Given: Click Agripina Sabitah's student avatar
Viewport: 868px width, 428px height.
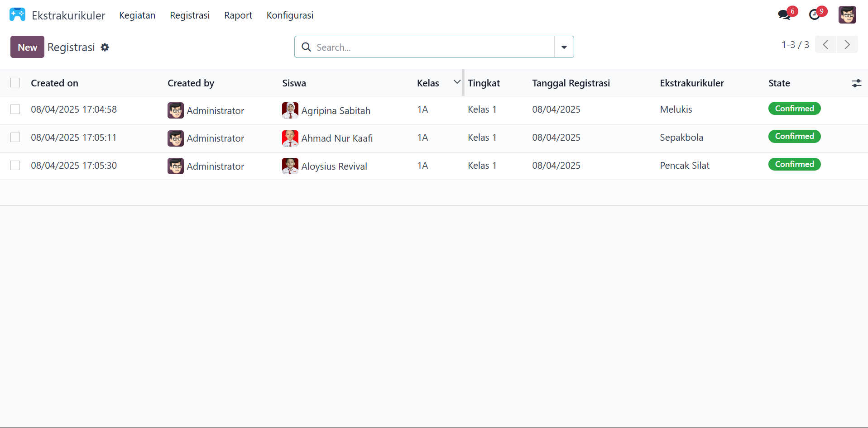Looking at the screenshot, I should [290, 110].
